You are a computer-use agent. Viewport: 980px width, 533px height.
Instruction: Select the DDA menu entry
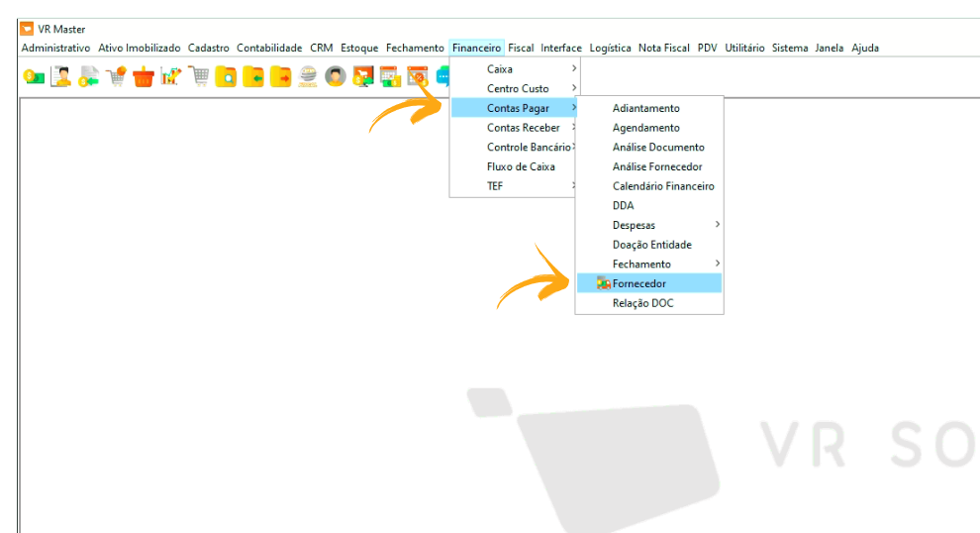[624, 206]
